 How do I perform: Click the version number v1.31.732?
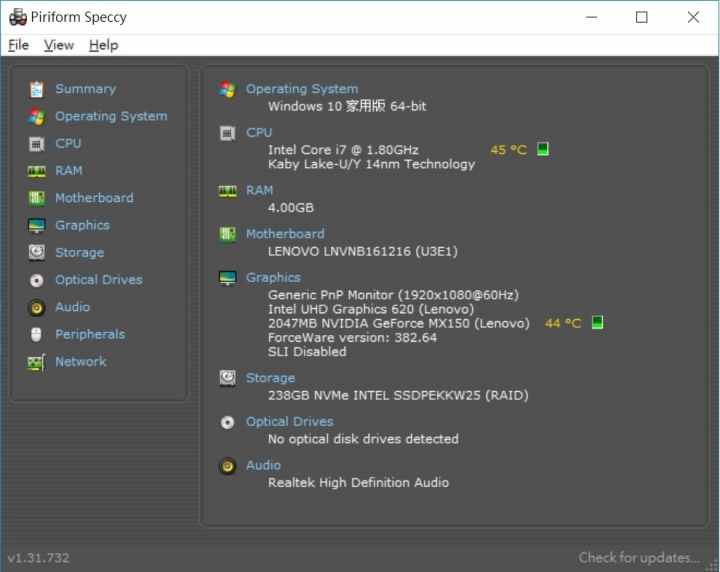pyautogui.click(x=39, y=558)
